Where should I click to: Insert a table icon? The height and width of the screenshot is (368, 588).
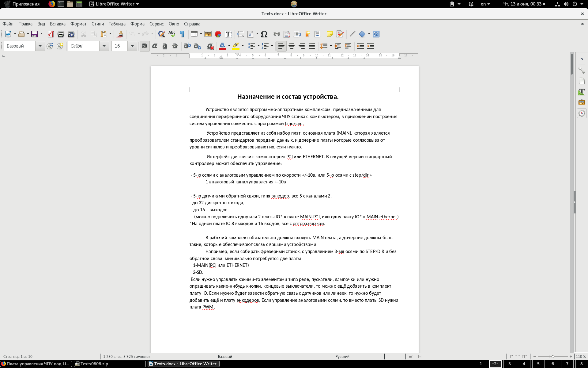pos(194,34)
